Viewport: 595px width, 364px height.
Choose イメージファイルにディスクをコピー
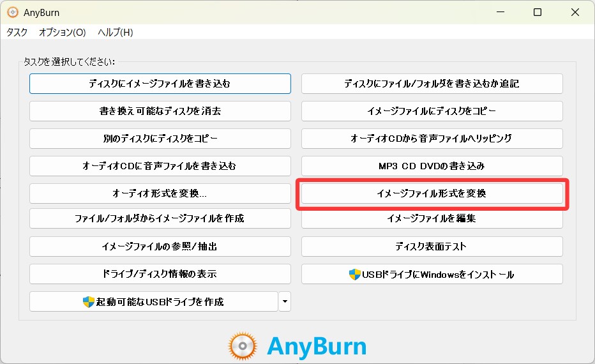(x=432, y=111)
